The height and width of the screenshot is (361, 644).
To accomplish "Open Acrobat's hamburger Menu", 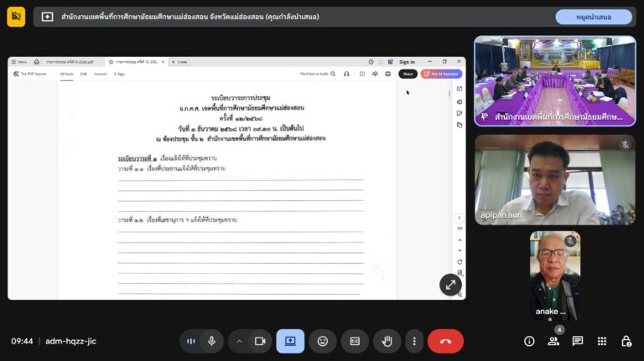I will (18, 62).
